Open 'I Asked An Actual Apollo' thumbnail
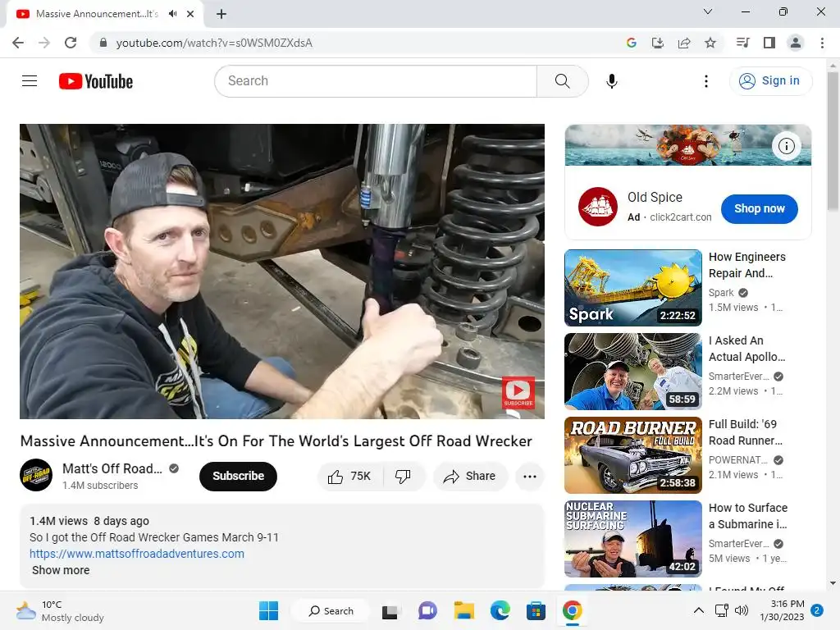Image resolution: width=840 pixels, height=630 pixels. [x=633, y=372]
